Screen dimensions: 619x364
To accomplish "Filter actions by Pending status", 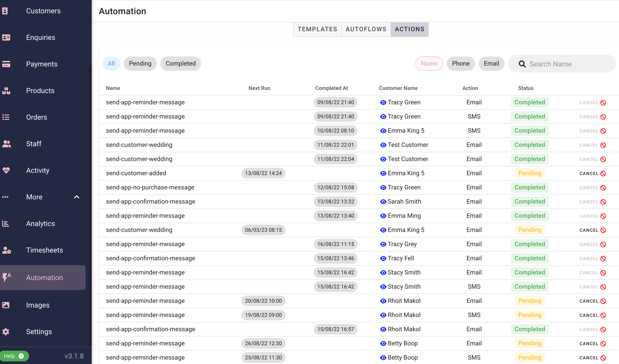I will point(140,64).
